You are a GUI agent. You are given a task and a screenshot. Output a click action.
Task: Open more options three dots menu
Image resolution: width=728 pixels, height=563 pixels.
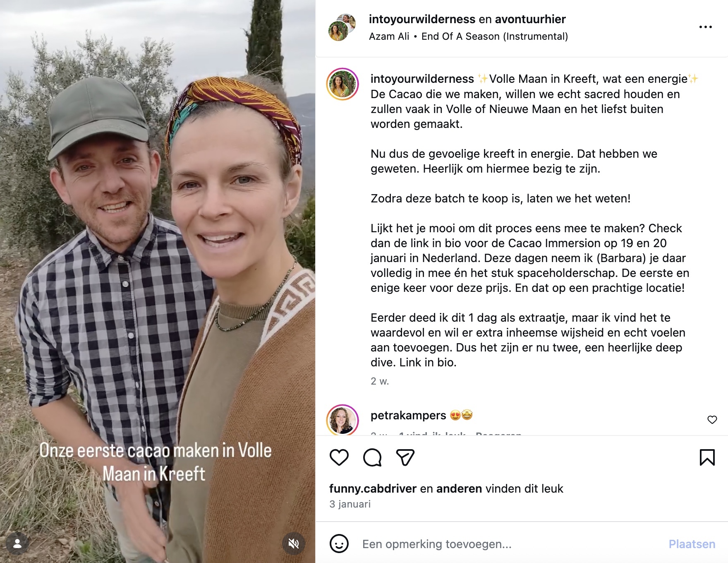click(x=706, y=27)
